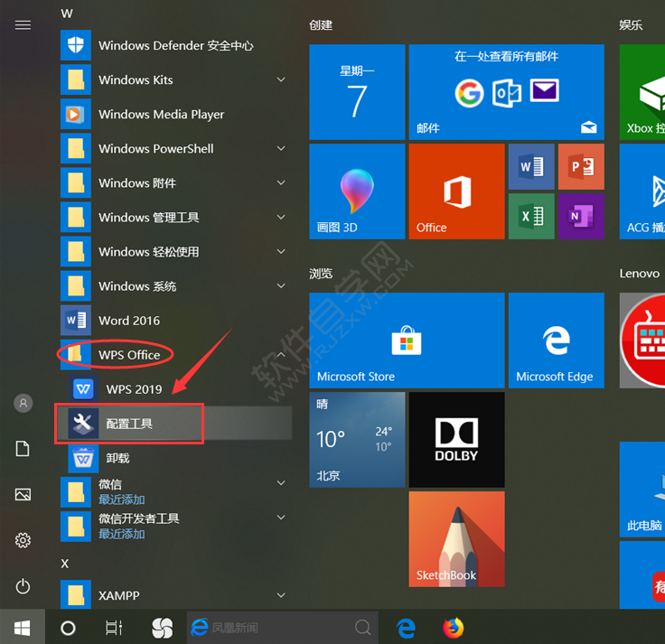Open the user account avatar icon
This screenshot has height=644, width=665.
23,403
